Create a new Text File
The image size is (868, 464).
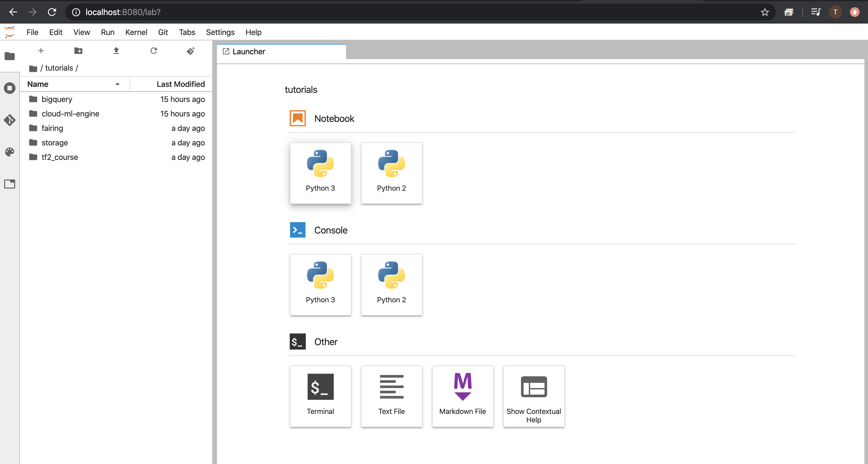coord(392,396)
